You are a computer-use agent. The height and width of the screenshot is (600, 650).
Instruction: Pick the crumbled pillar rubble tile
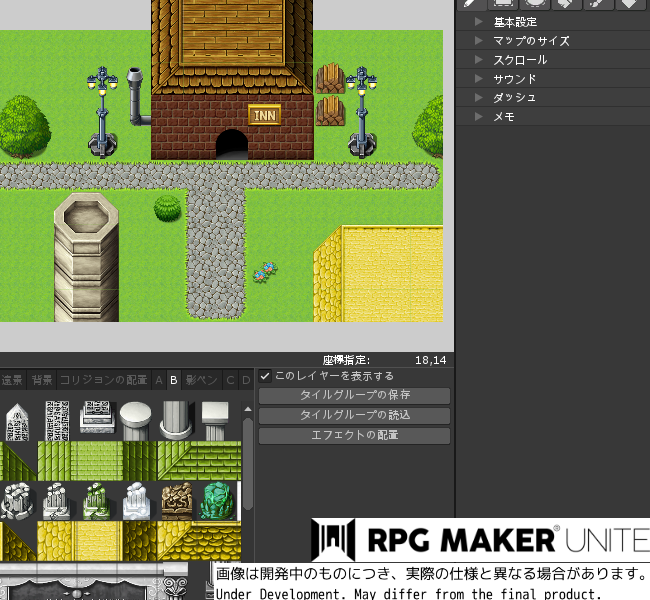tap(17, 501)
